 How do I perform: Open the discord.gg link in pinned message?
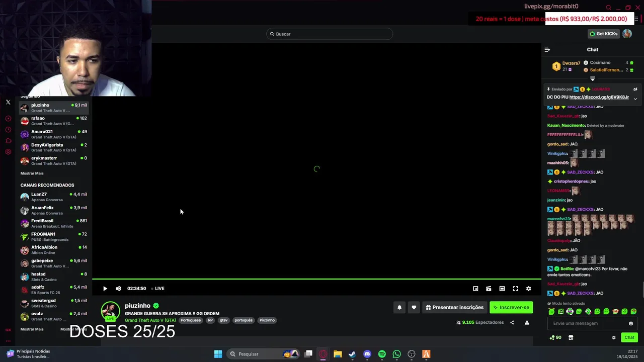pyautogui.click(x=599, y=97)
